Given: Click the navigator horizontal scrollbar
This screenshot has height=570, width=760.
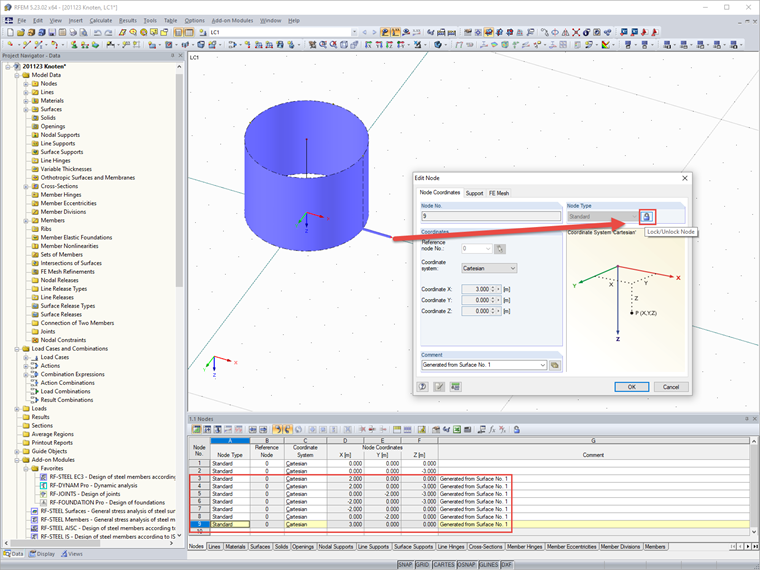Looking at the screenshot, I should point(55,543).
